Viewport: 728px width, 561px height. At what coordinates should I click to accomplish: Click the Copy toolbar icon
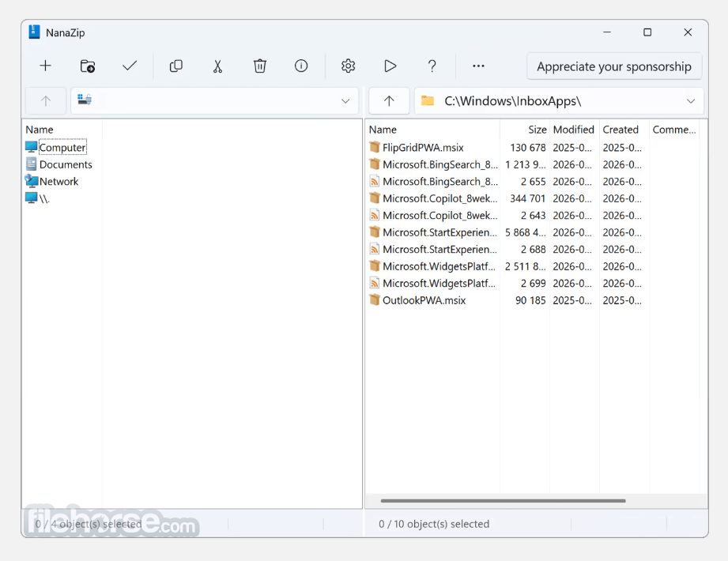coord(176,66)
